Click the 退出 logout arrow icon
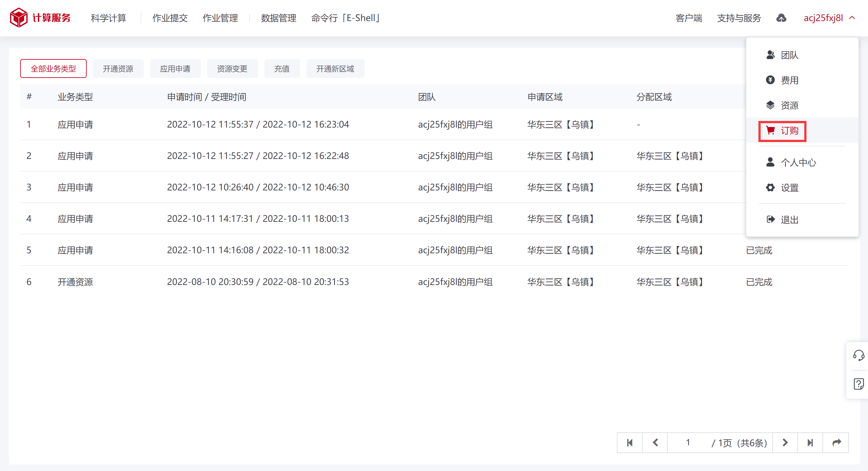Viewport: 868px width, 471px height. (770, 220)
